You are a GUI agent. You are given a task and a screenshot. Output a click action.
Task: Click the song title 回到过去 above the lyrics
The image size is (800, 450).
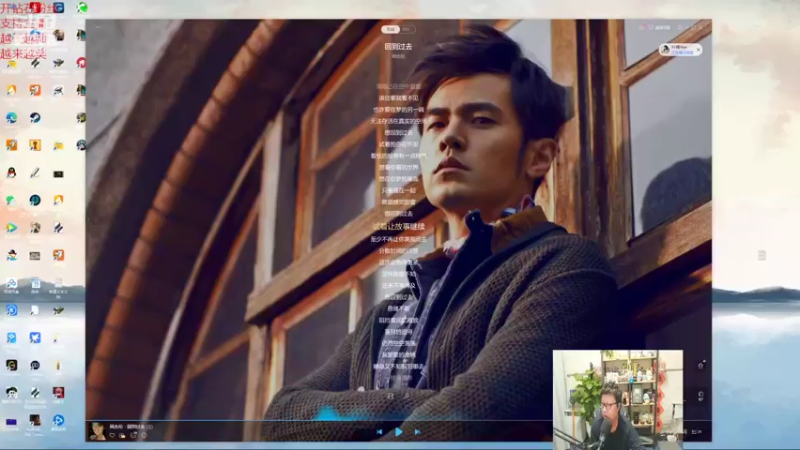tap(398, 46)
